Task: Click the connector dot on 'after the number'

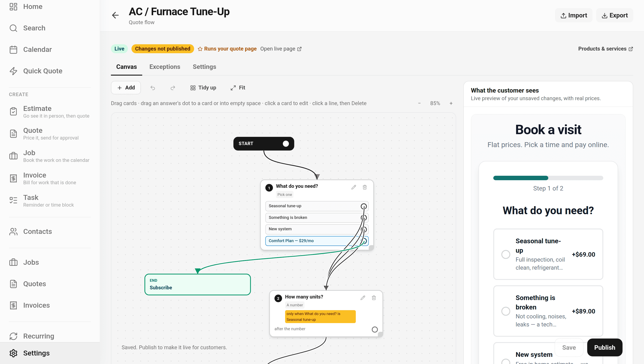Action: pos(375,329)
